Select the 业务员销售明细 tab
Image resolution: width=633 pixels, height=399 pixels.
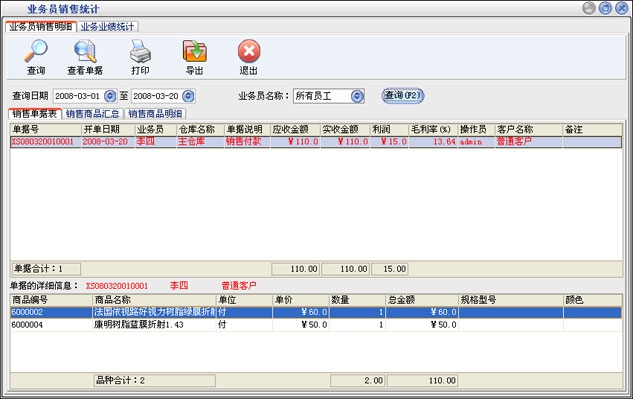[x=41, y=27]
